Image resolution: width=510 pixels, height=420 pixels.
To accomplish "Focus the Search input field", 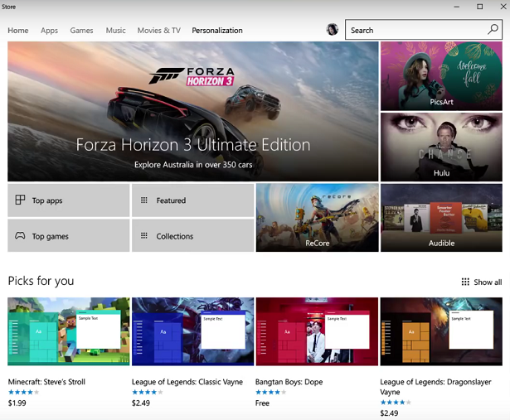I will [x=424, y=30].
